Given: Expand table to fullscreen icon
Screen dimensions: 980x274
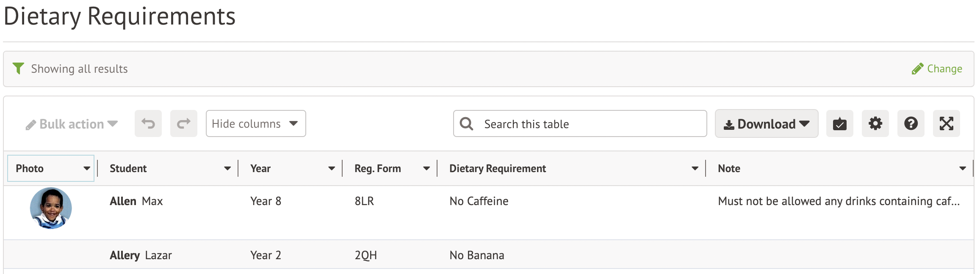Looking at the screenshot, I should pos(946,124).
